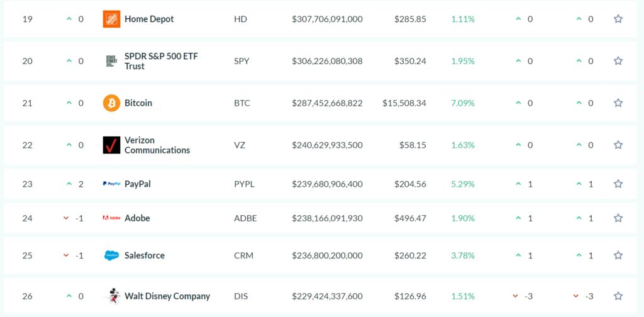Click the Adobe logo icon
644x317 pixels.
(111, 218)
